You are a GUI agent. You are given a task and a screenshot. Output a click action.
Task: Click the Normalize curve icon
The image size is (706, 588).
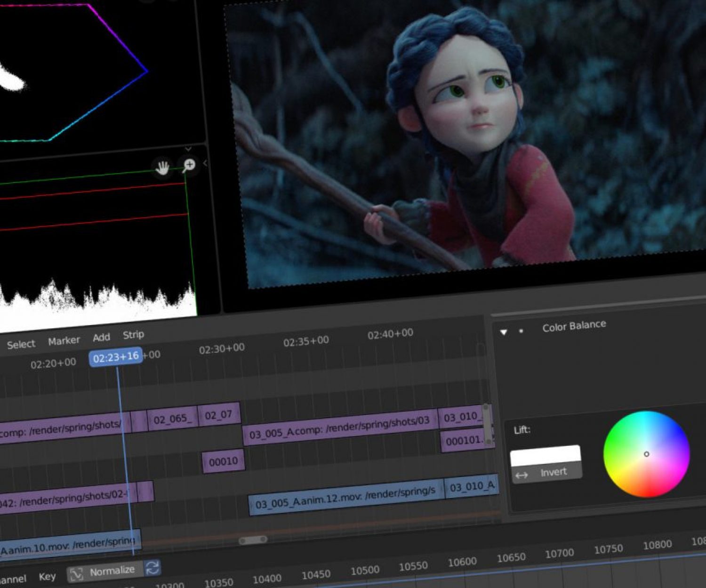[76, 574]
